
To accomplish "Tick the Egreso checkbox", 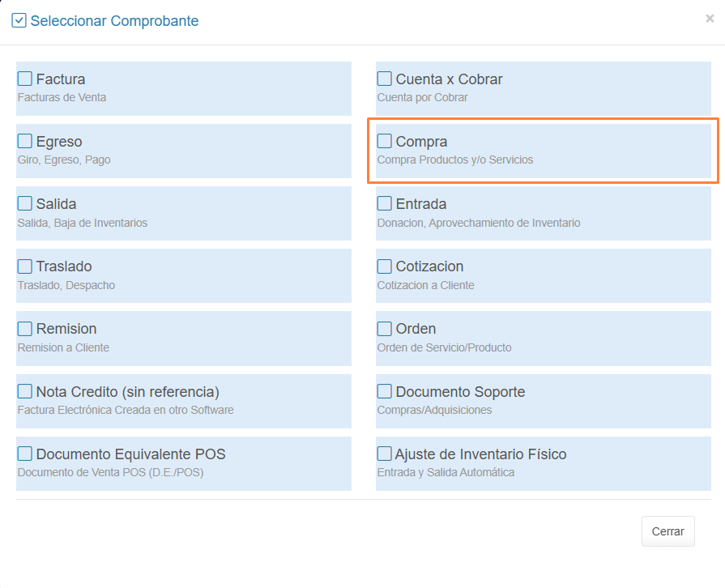I will (25, 141).
